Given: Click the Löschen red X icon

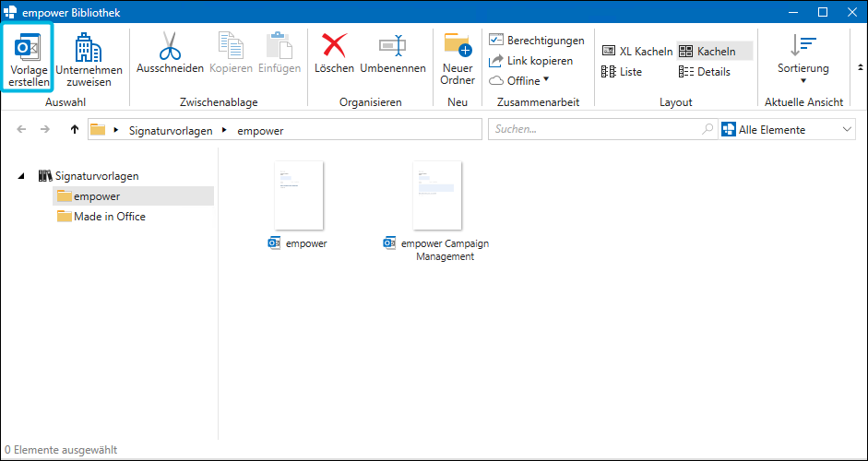Looking at the screenshot, I should click(334, 45).
